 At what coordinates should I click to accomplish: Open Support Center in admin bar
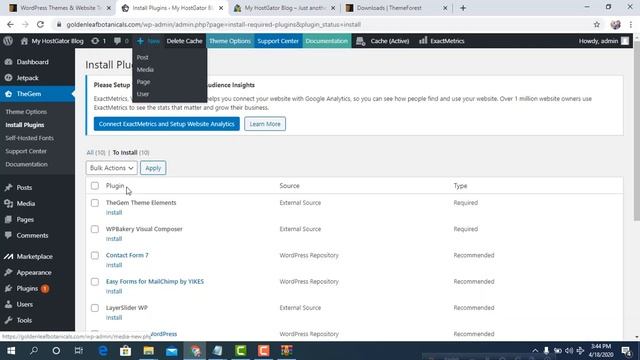coord(278,41)
